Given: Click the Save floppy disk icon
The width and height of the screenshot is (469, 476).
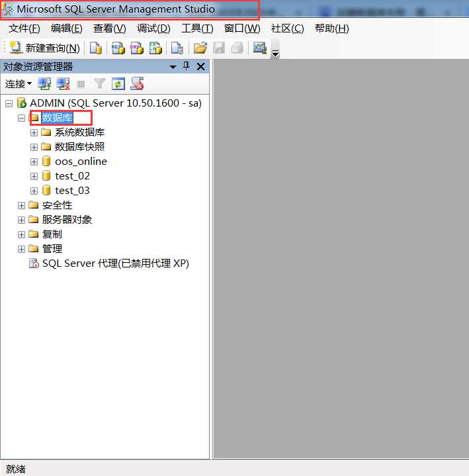Looking at the screenshot, I should 219,48.
